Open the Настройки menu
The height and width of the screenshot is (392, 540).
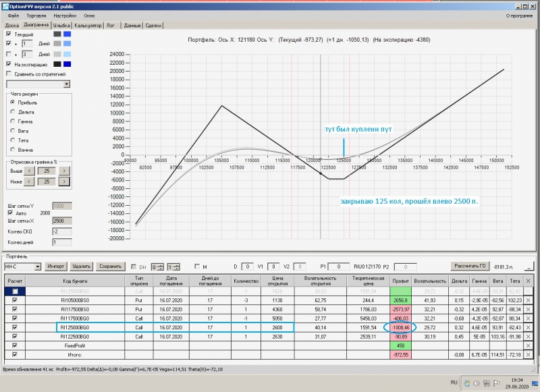tap(65, 16)
